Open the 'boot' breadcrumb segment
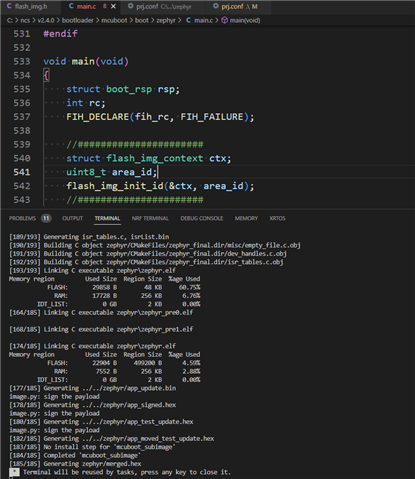 click(142, 20)
